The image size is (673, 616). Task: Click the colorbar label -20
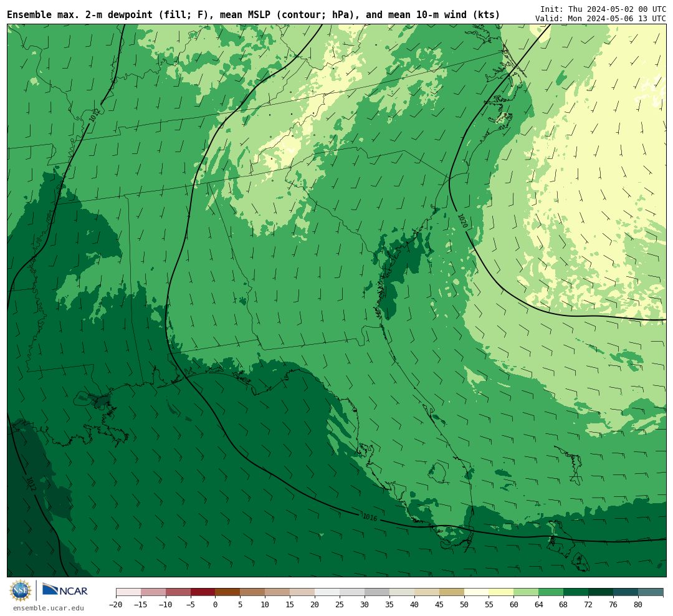116,605
